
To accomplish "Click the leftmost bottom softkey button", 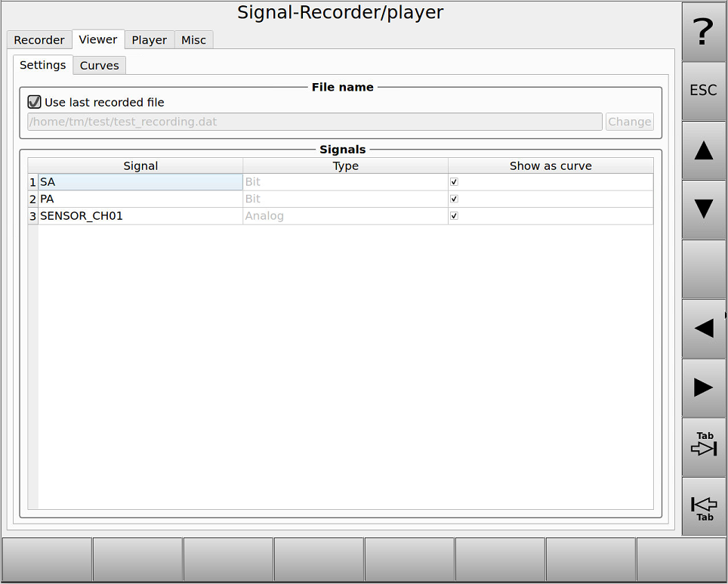I will pyautogui.click(x=46, y=559).
